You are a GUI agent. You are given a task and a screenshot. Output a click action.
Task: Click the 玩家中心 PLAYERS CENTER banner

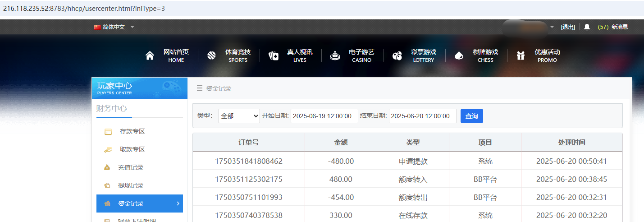click(139, 88)
